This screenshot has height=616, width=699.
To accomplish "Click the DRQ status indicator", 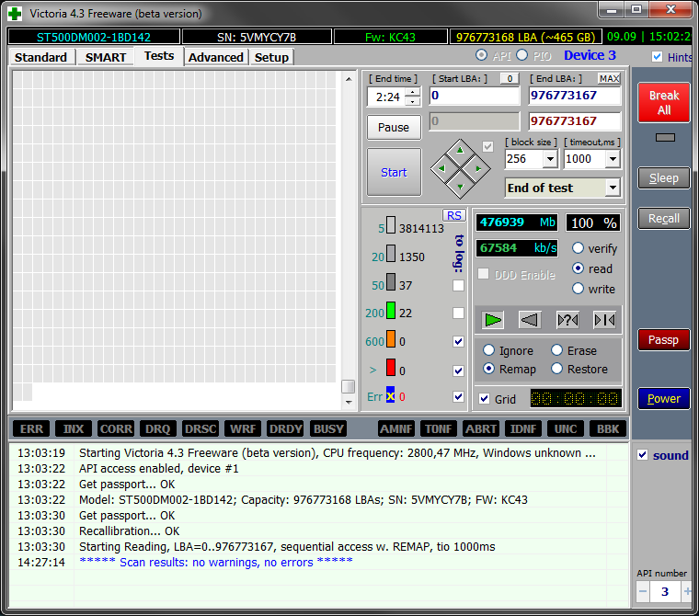I will pos(158,428).
